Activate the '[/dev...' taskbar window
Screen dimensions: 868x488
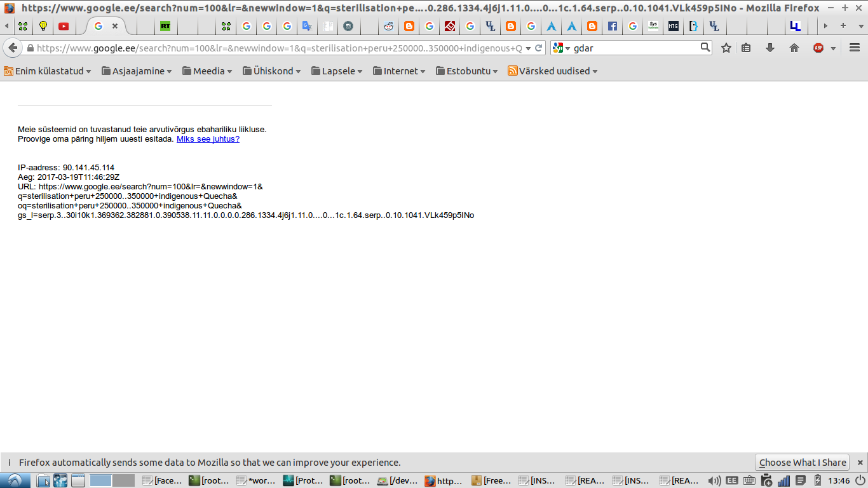point(398,480)
